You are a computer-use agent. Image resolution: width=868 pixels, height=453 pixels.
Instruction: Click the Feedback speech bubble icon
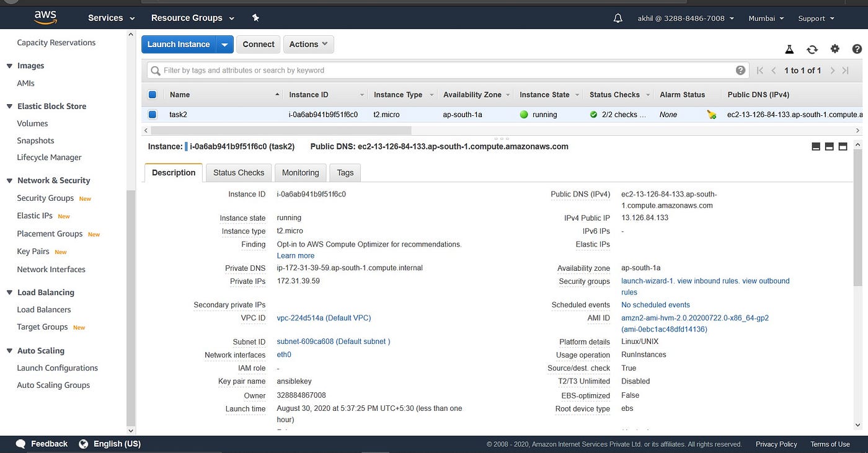pyautogui.click(x=20, y=444)
